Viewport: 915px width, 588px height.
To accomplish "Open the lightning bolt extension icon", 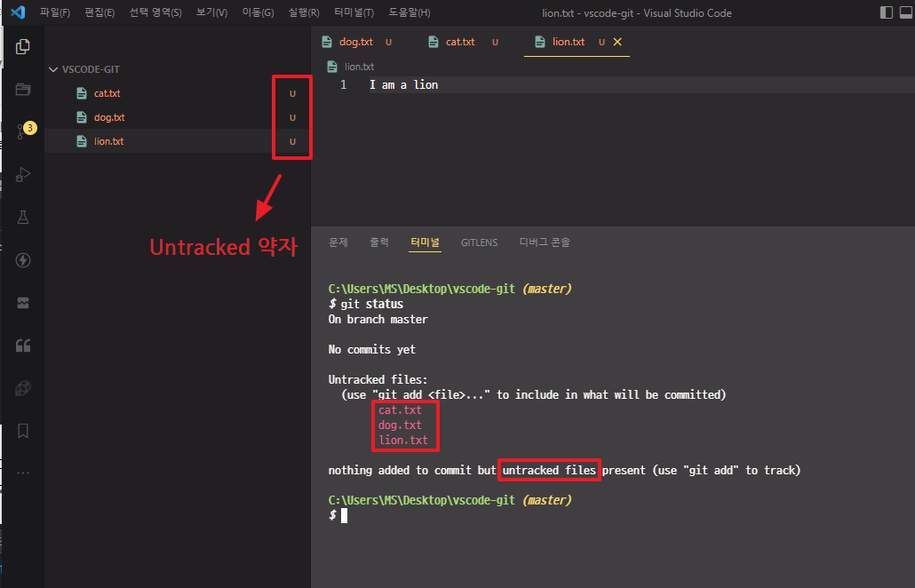I will [23, 260].
